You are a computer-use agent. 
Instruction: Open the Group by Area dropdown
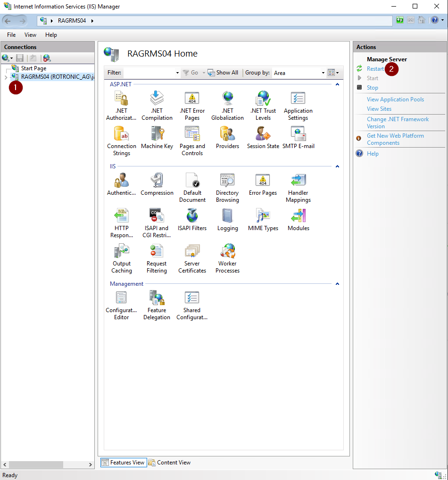[323, 73]
